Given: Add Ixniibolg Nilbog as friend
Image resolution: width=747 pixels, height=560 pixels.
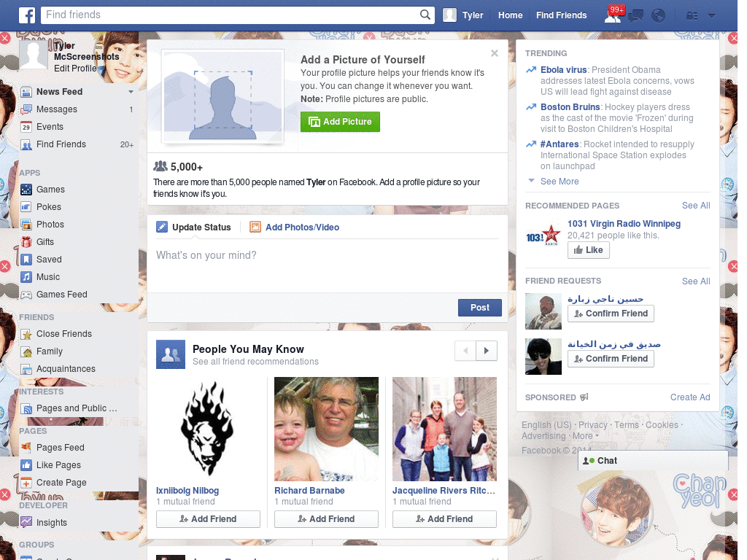Looking at the screenshot, I should (208, 519).
